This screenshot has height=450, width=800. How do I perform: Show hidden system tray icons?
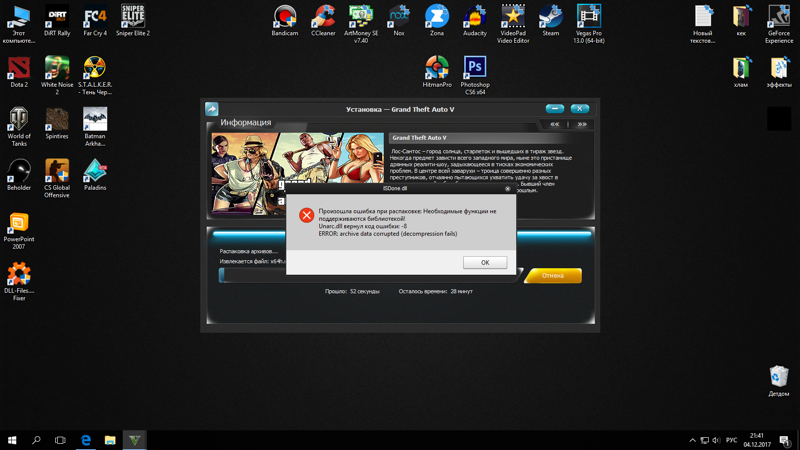click(692, 440)
